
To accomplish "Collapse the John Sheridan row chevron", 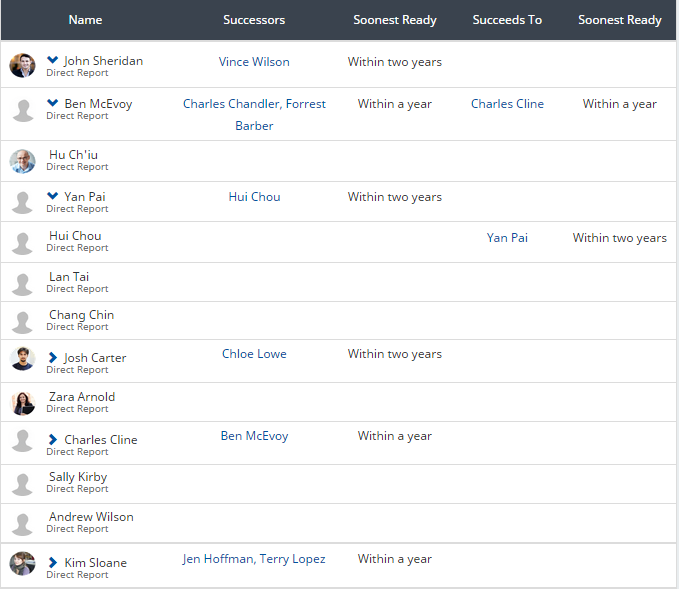I will [53, 61].
